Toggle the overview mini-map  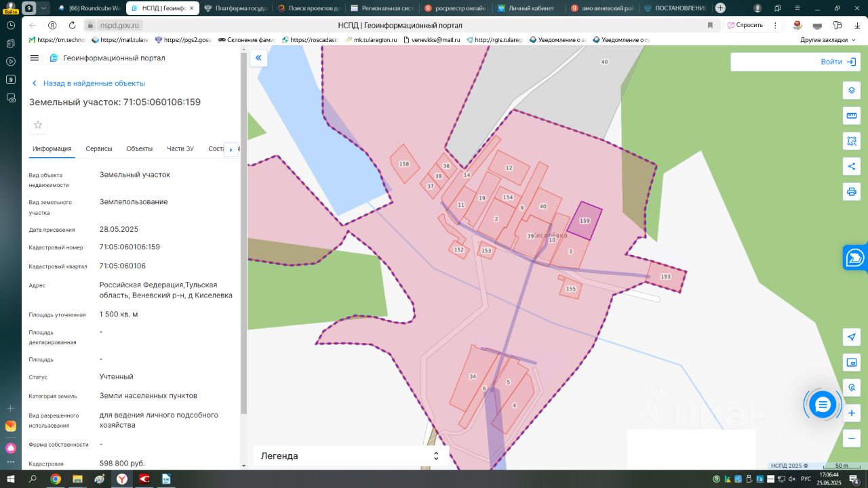[x=852, y=363]
